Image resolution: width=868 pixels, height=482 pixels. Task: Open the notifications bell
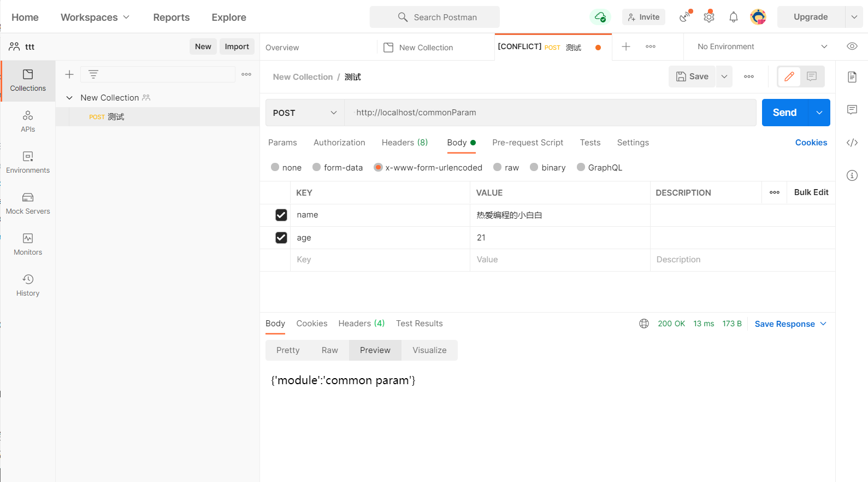[734, 17]
